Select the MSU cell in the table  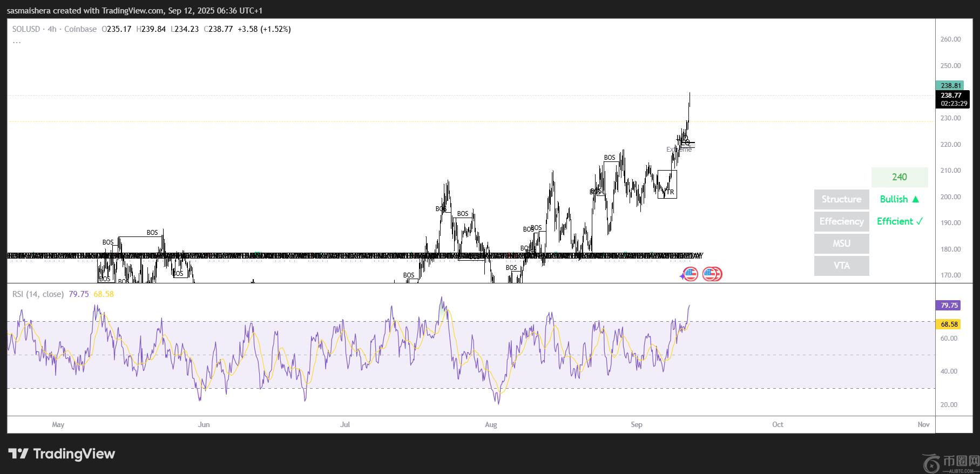click(841, 243)
